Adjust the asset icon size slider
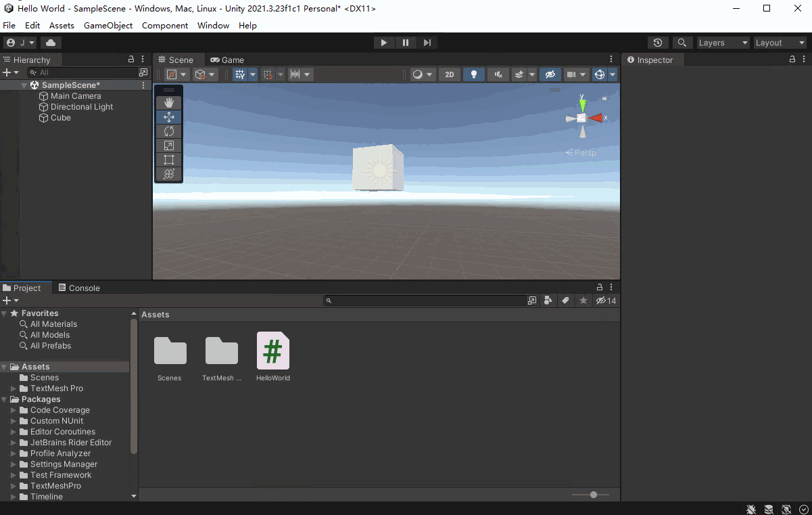Screen dimensions: 812x515 [591, 495]
